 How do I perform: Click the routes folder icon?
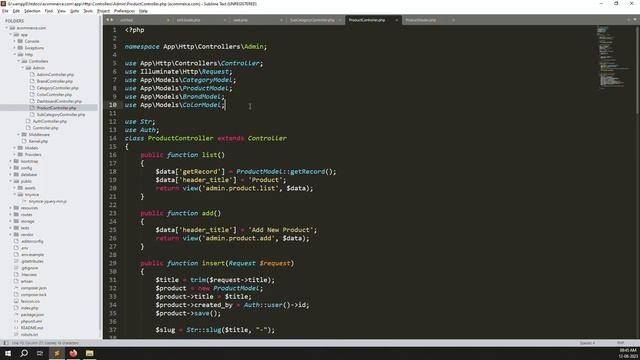pyautogui.click(x=16, y=214)
